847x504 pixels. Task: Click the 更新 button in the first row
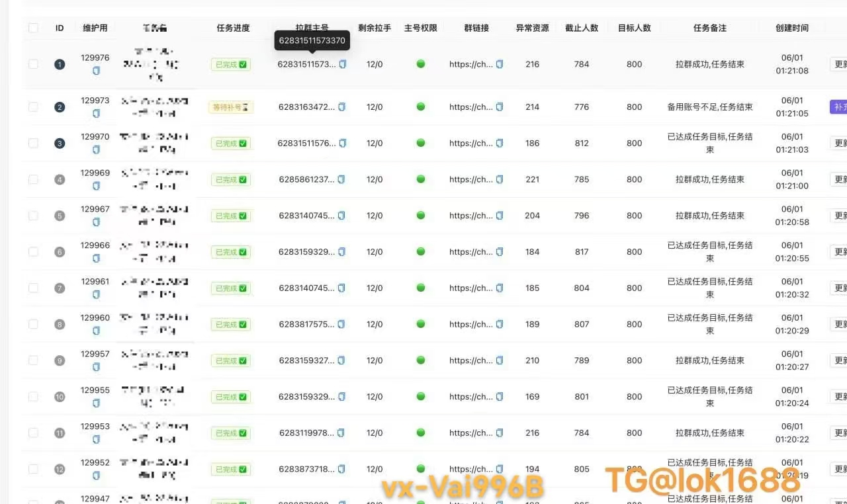[839, 64]
